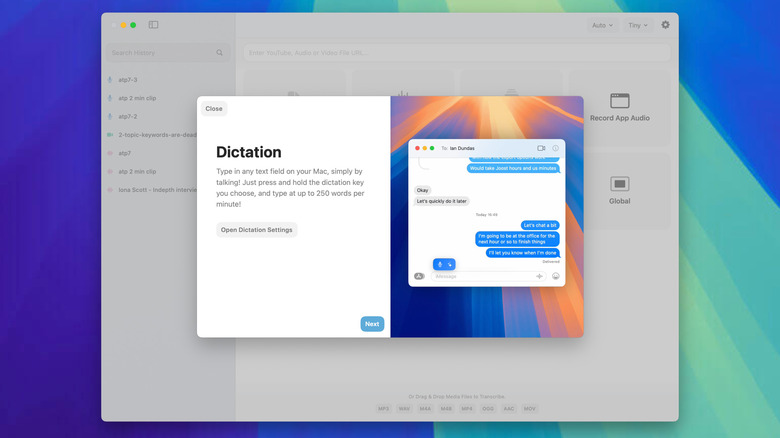Viewport: 780px width, 438px height.
Task: Click the YouTube, Audio or Video URL field
Action: pyautogui.click(x=457, y=53)
